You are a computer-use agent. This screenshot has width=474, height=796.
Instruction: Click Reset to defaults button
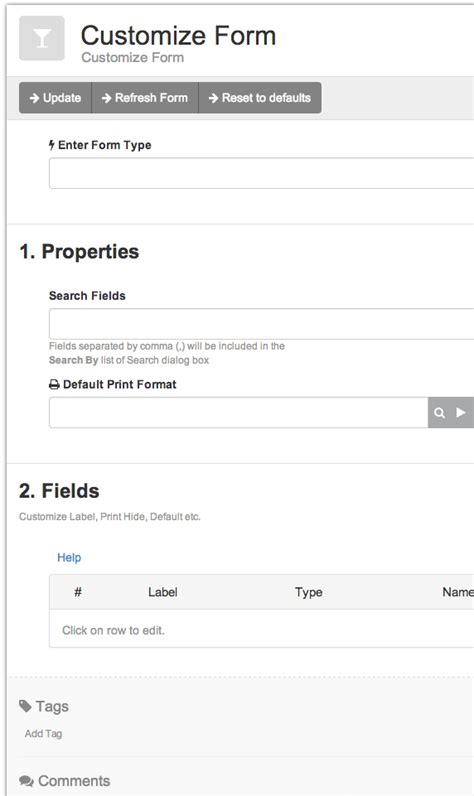[x=260, y=98]
